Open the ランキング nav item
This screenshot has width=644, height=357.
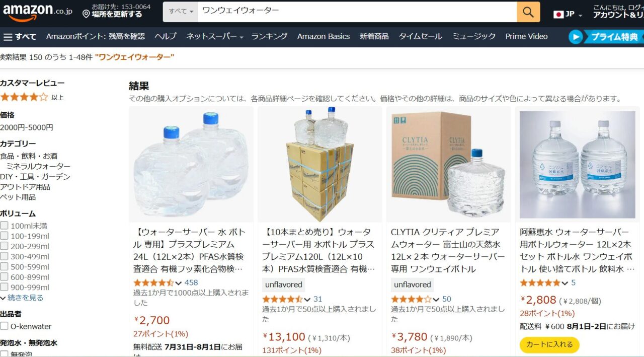(269, 37)
